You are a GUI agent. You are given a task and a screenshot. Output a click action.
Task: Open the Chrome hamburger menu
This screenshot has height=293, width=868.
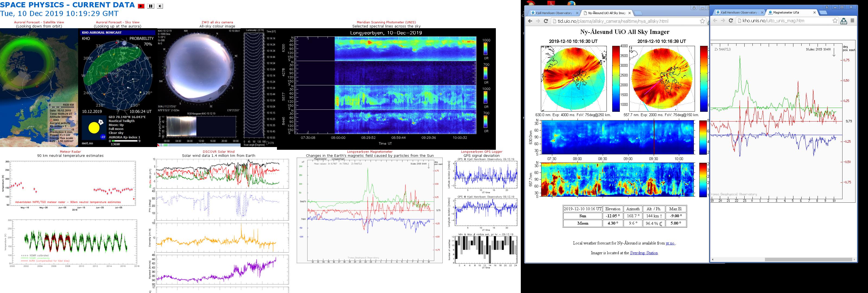coord(853,21)
